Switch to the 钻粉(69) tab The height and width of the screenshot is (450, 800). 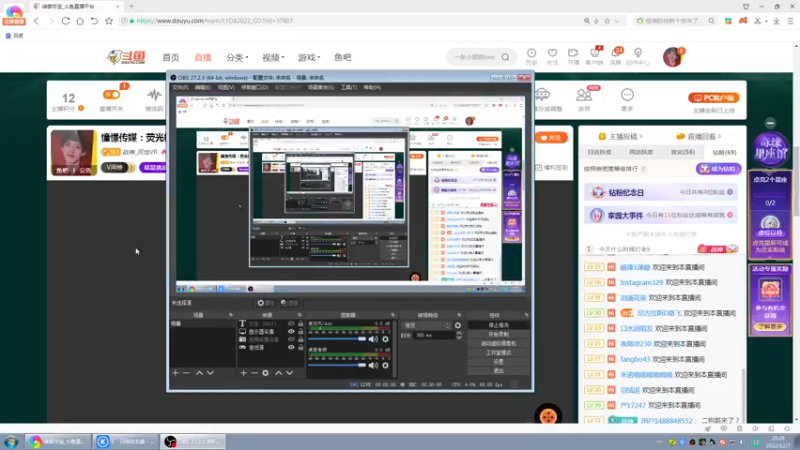click(724, 152)
